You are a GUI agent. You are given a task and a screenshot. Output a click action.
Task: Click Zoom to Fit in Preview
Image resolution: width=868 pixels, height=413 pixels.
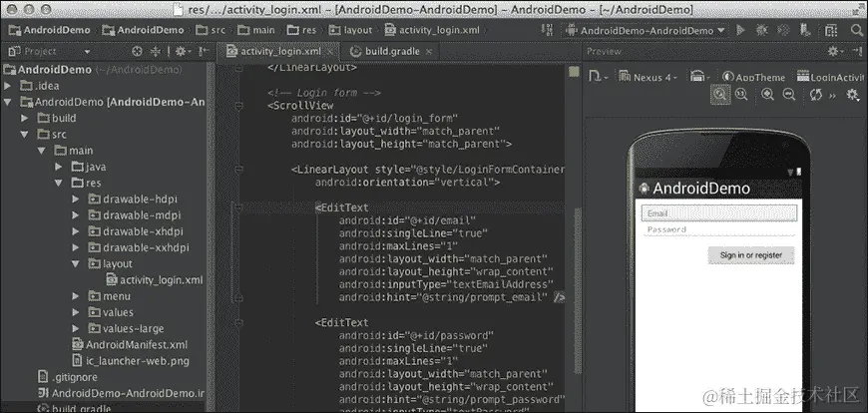(x=719, y=95)
